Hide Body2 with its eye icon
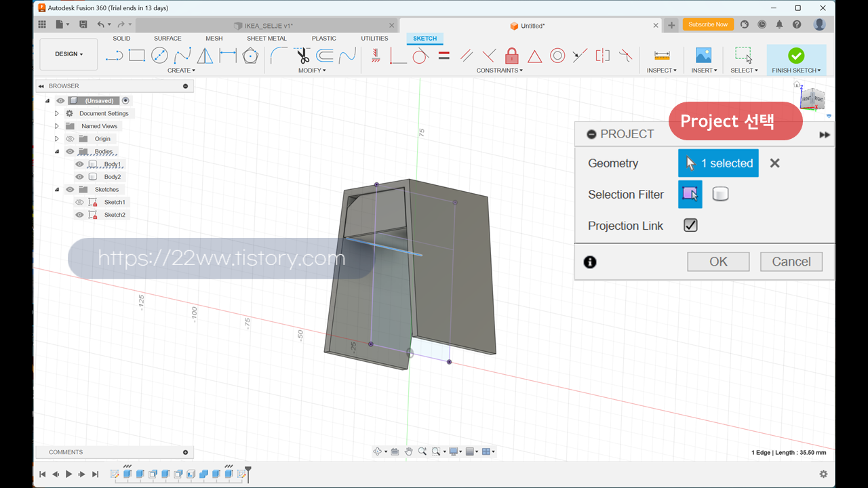The height and width of the screenshot is (488, 868). 79,177
